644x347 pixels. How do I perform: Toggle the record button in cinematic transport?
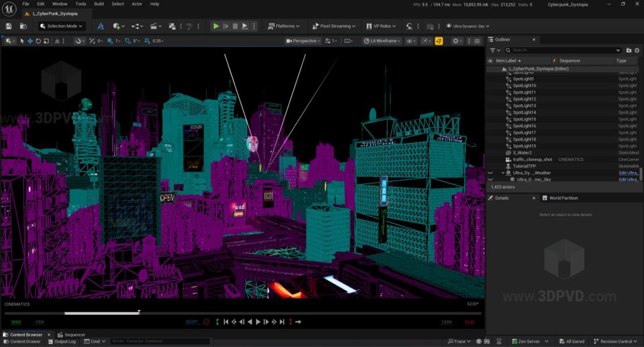[x=206, y=322]
